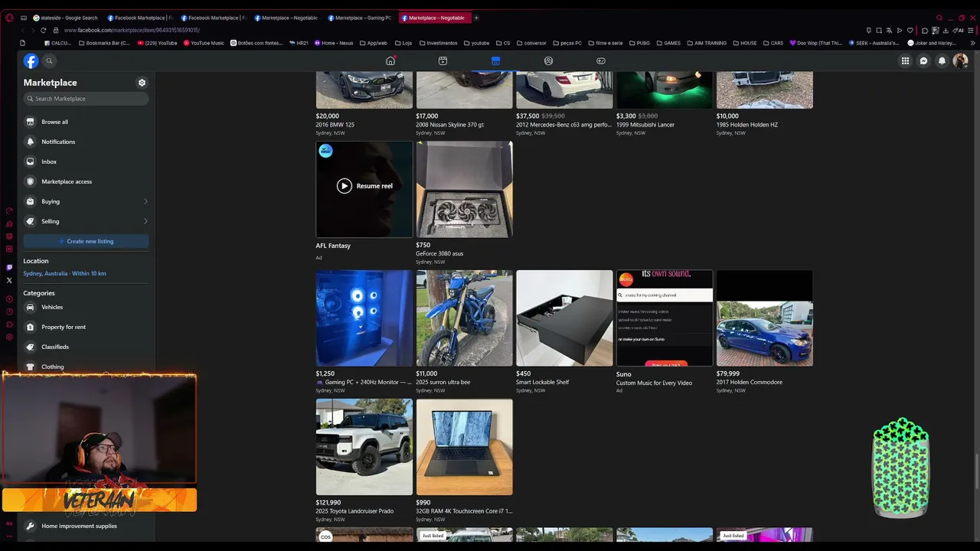Viewport: 980px width, 551px height.
Task: Open the YouTube Music bookmark
Action: [204, 43]
